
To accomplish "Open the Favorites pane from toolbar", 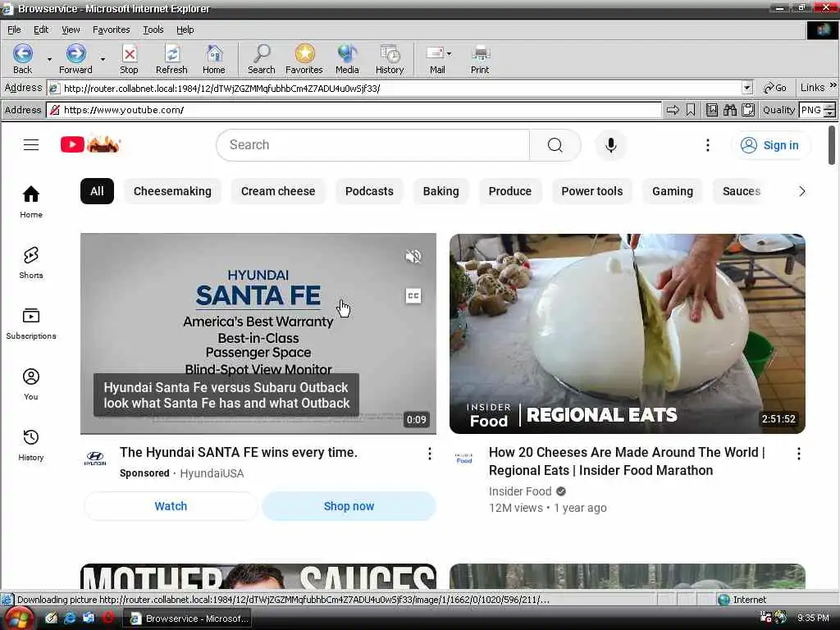I will pos(304,59).
